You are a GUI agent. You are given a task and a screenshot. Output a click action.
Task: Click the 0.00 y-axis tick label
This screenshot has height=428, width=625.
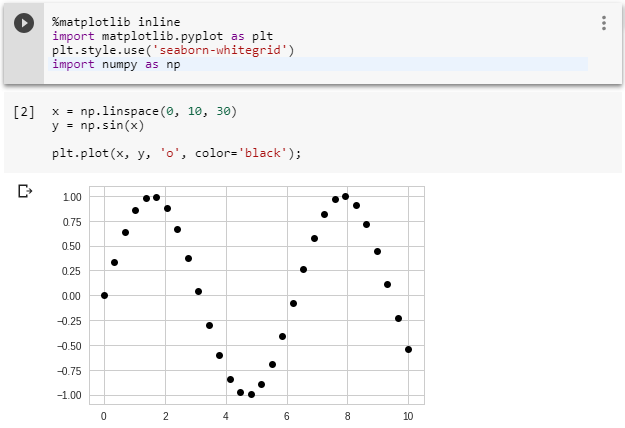click(71, 296)
